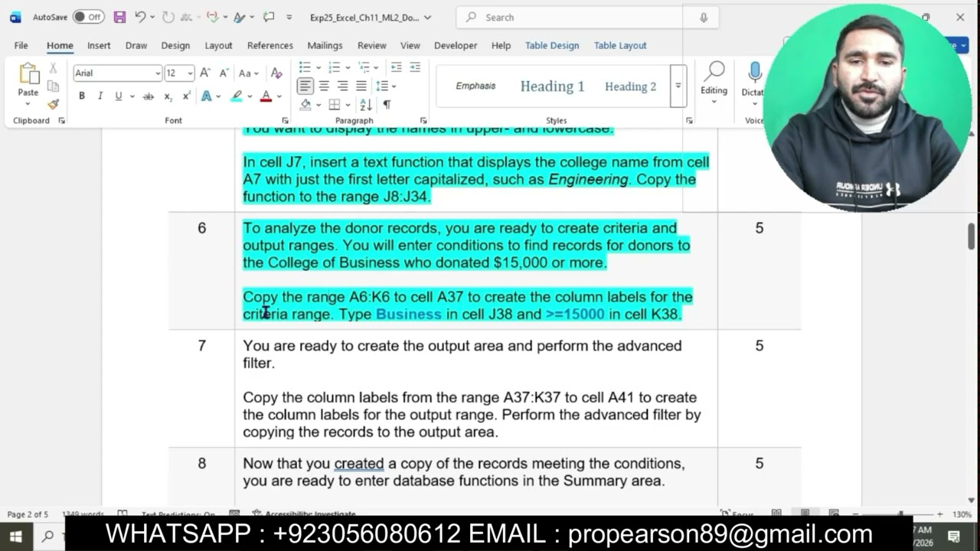The height and width of the screenshot is (551, 980).
Task: Decrease the font size
Action: (224, 73)
